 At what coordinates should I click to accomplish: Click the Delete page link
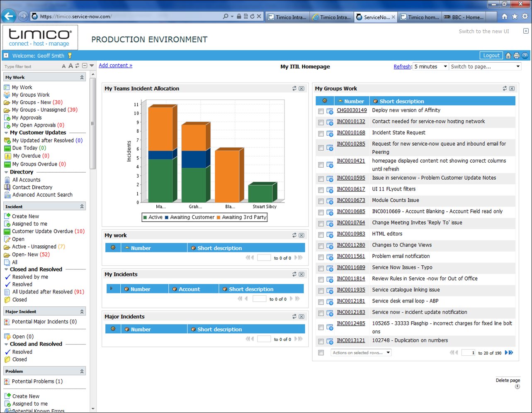point(508,380)
